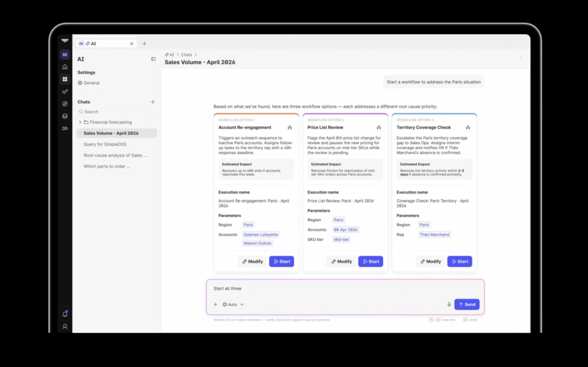This screenshot has height=367, width=588.
Task: Modify the Account Re-engagement workflow
Action: 252,261
